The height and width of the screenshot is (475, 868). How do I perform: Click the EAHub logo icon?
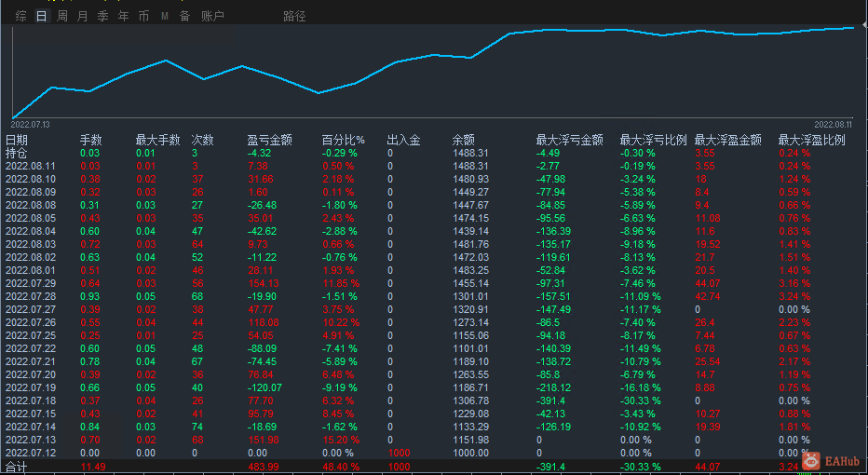(x=811, y=460)
